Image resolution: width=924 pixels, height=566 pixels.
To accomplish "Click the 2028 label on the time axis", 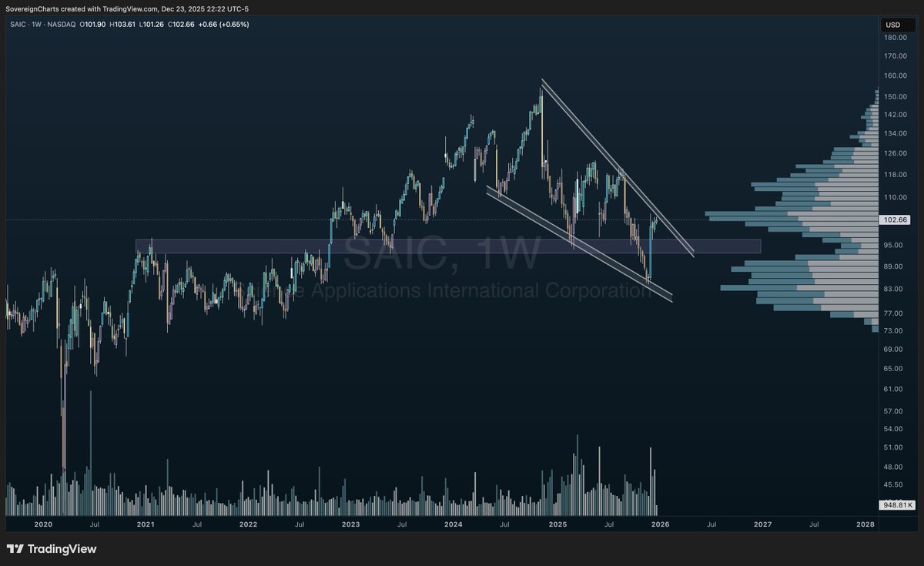I will pos(865,524).
